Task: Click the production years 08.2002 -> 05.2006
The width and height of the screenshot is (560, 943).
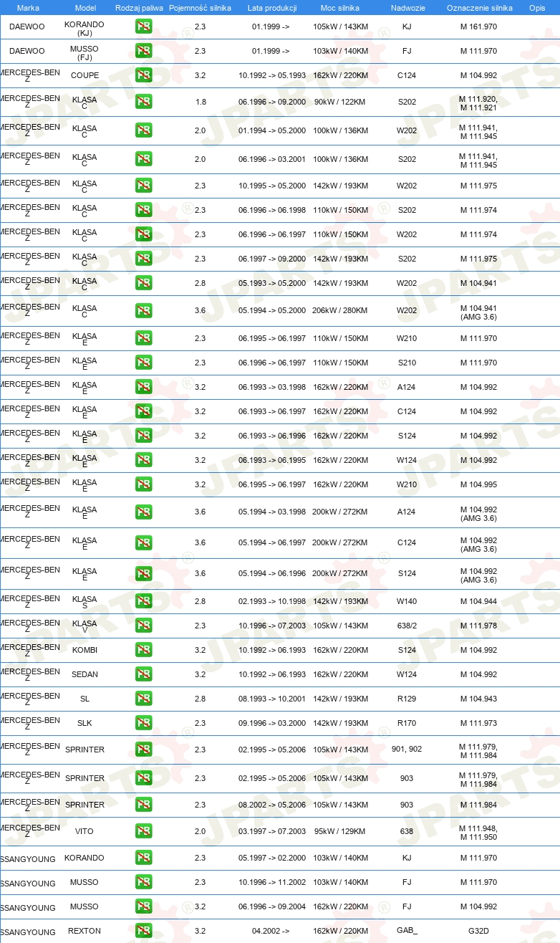Action: tap(272, 805)
